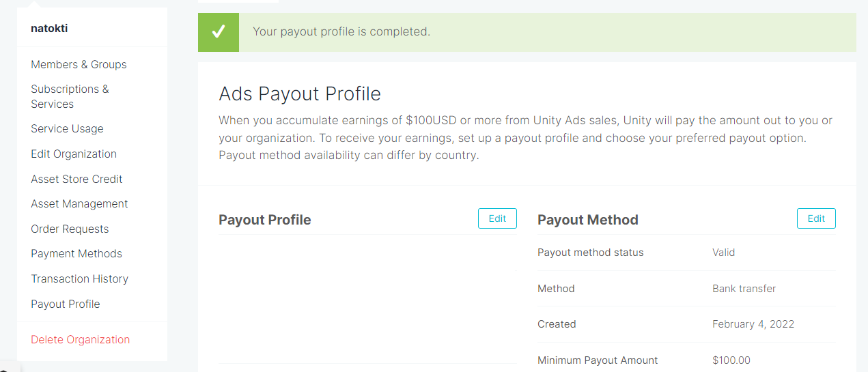
Task: Open Members & Groups in the sidebar
Action: point(79,65)
